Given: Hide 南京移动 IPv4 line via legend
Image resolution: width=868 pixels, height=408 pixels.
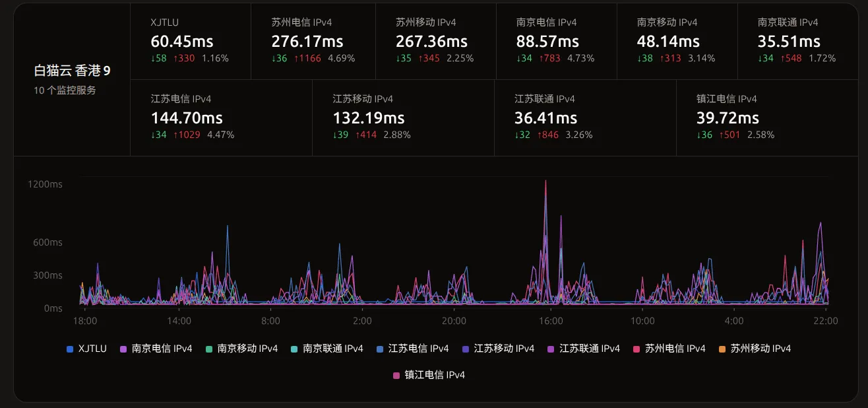Looking at the screenshot, I should point(241,349).
